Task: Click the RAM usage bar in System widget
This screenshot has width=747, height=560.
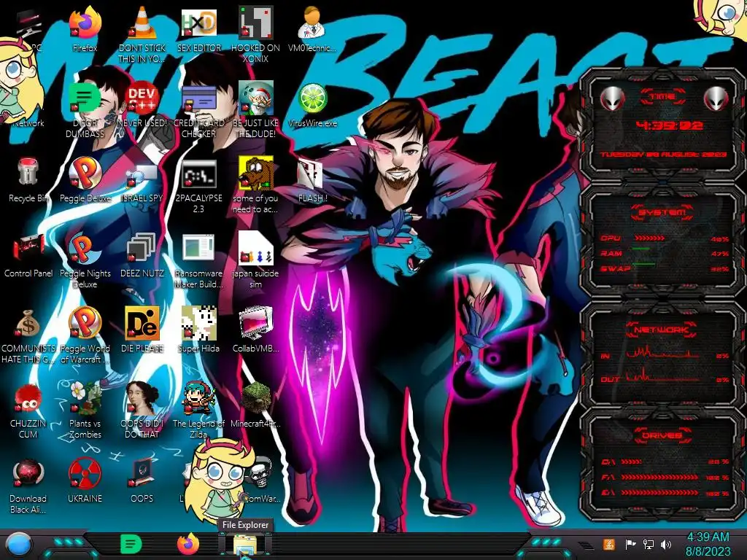Action: click(x=640, y=249)
